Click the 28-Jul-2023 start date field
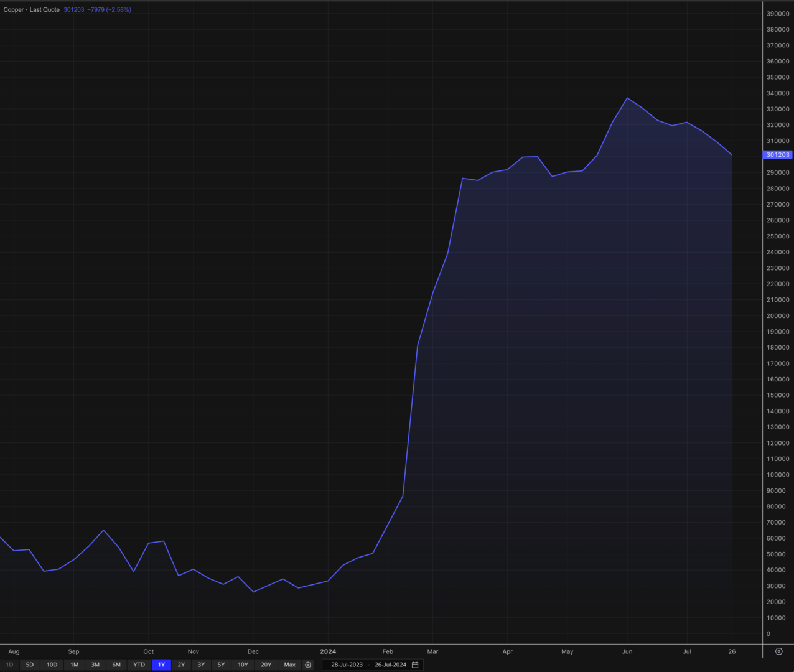Image resolution: width=794 pixels, height=672 pixels. point(347,665)
